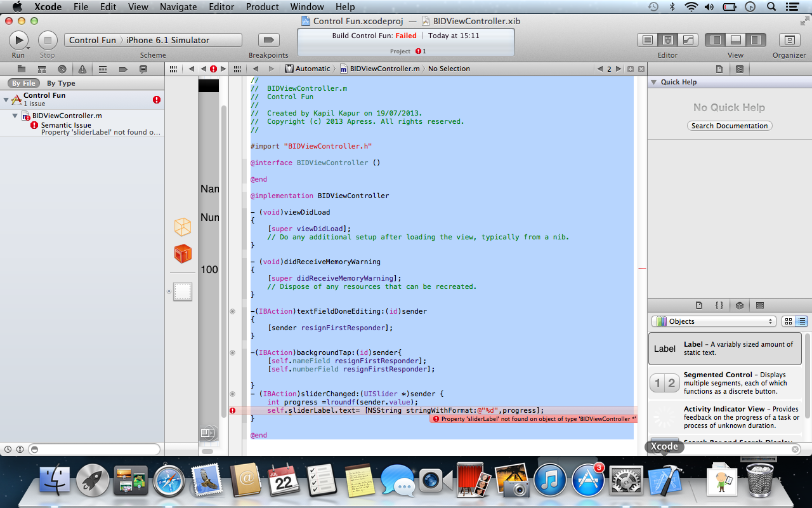Image resolution: width=812 pixels, height=508 pixels.
Task: Go to next assistant counterpart
Action: point(618,69)
